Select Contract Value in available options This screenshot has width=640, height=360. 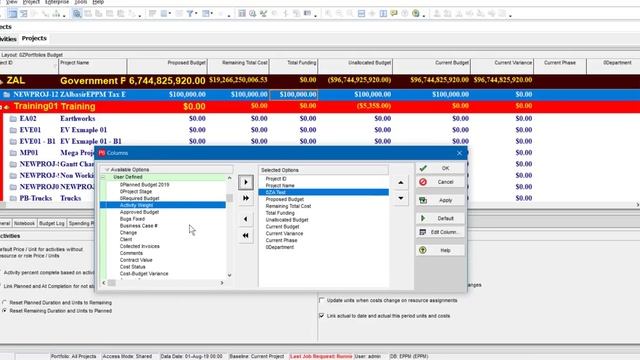tap(136, 260)
